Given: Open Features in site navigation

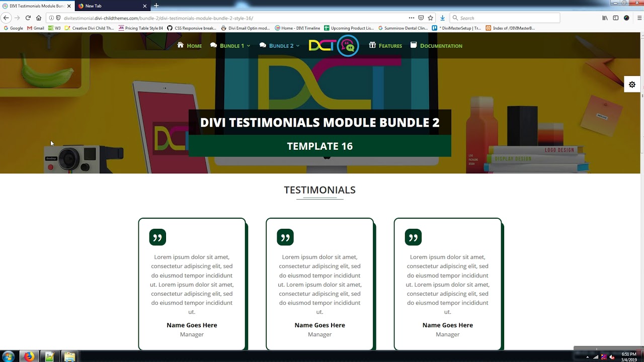Looking at the screenshot, I should point(385,46).
